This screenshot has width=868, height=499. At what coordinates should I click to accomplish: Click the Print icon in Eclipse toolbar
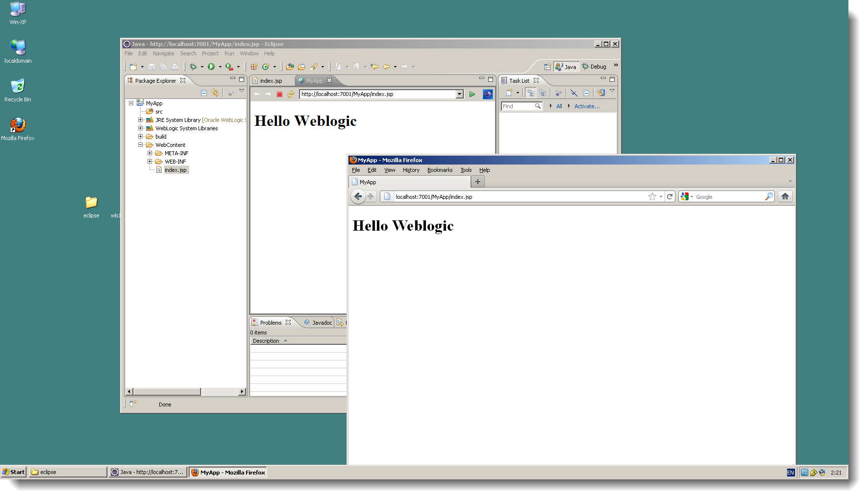pos(175,67)
